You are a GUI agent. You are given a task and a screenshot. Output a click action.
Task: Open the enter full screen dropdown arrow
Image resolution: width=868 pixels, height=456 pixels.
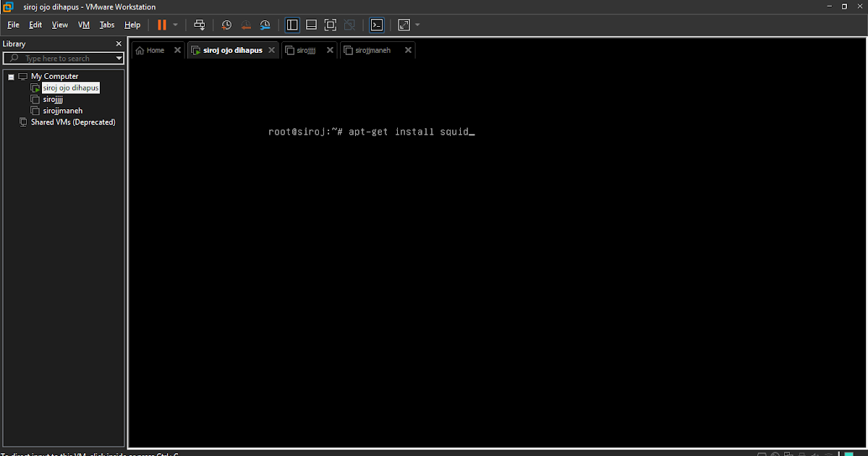(417, 24)
